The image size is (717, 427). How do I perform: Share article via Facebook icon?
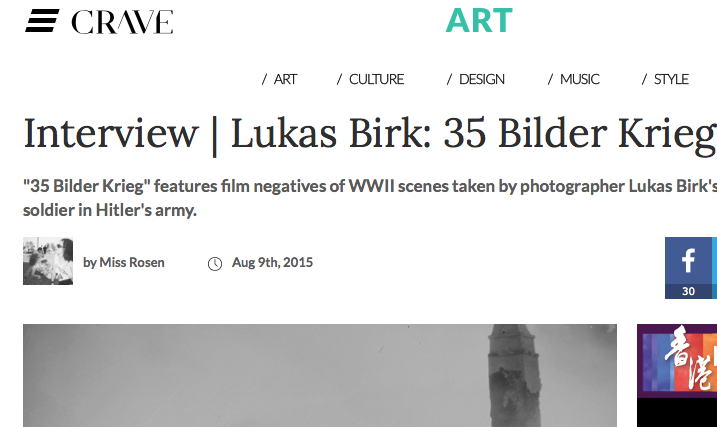[x=688, y=261]
